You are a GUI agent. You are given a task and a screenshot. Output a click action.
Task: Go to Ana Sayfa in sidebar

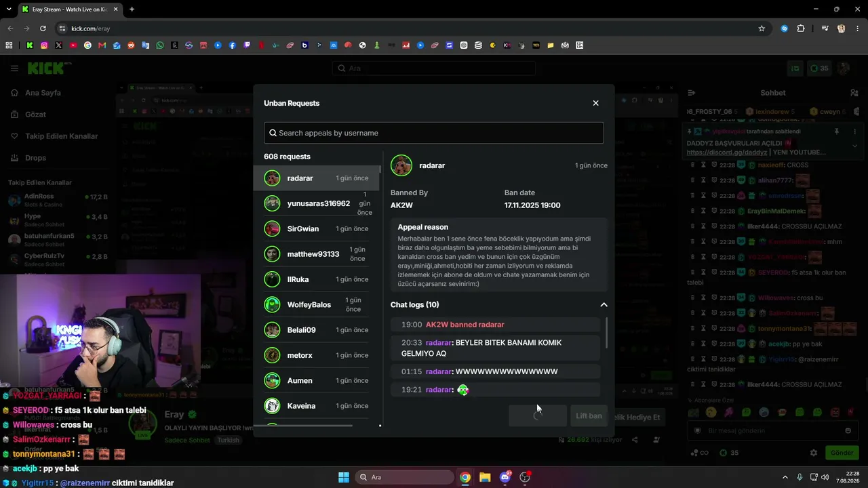(43, 93)
